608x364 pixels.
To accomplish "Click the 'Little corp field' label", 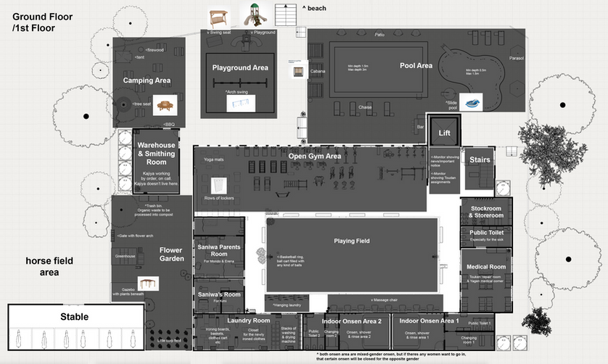I will [169, 340].
